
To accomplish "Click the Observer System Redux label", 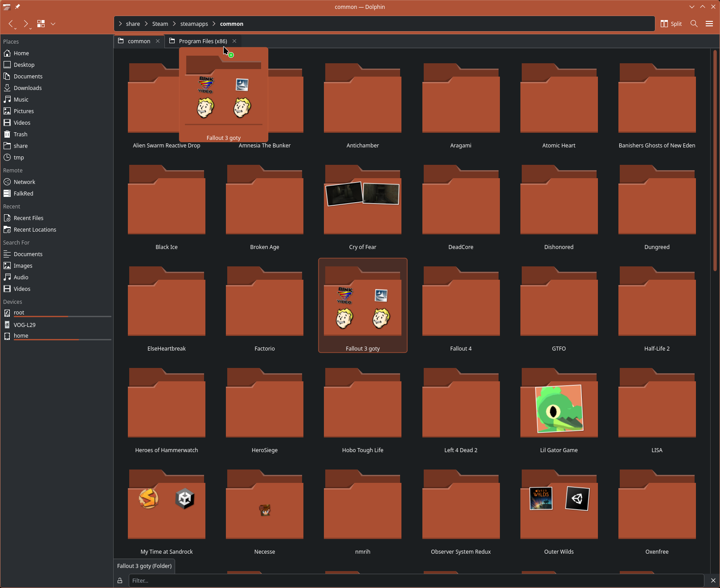I will coord(461,552).
